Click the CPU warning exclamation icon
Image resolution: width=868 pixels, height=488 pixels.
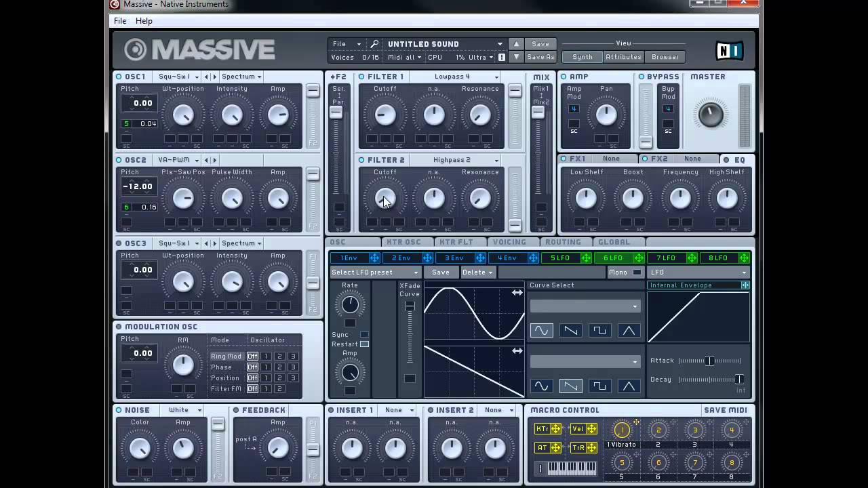(502, 58)
